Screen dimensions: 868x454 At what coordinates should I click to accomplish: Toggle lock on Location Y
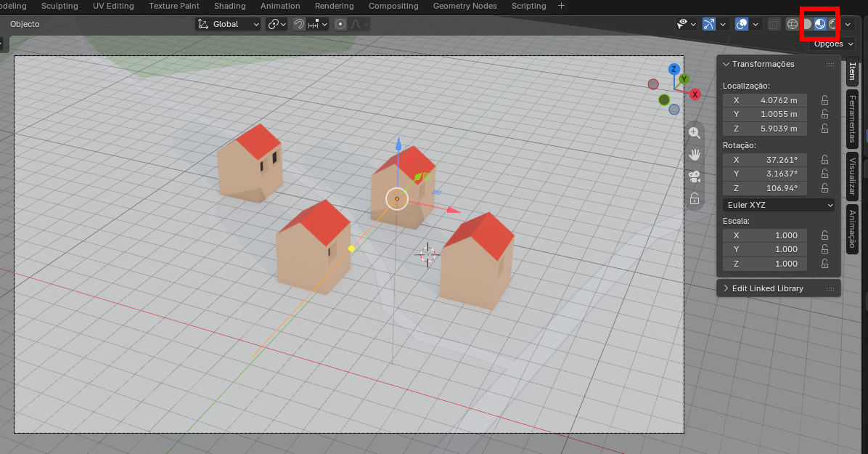pyautogui.click(x=824, y=114)
